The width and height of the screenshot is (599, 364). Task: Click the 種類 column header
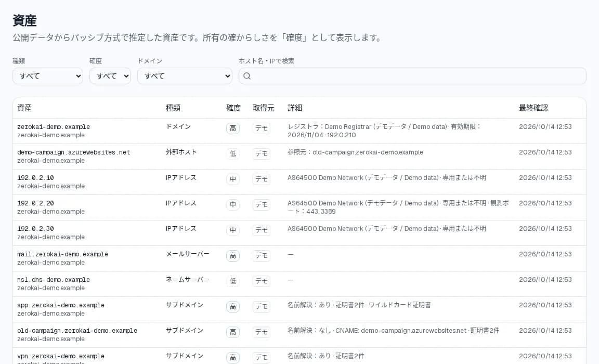point(173,108)
